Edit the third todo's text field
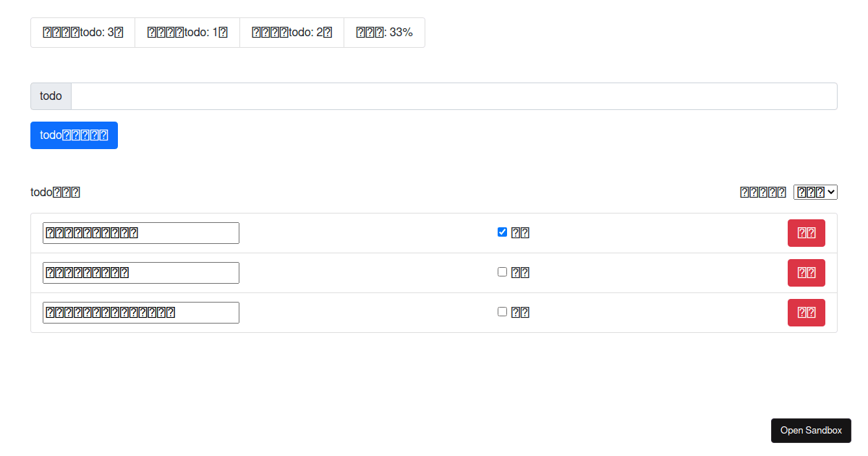868x456 pixels. (x=140, y=312)
